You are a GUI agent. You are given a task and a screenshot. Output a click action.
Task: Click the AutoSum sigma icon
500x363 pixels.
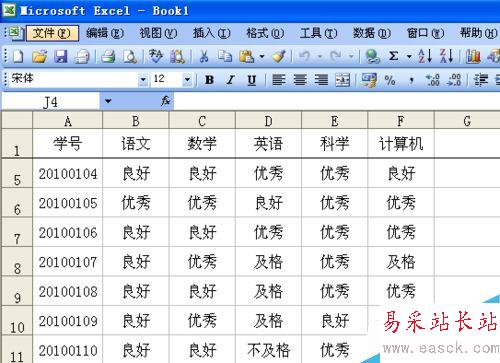coord(394,56)
